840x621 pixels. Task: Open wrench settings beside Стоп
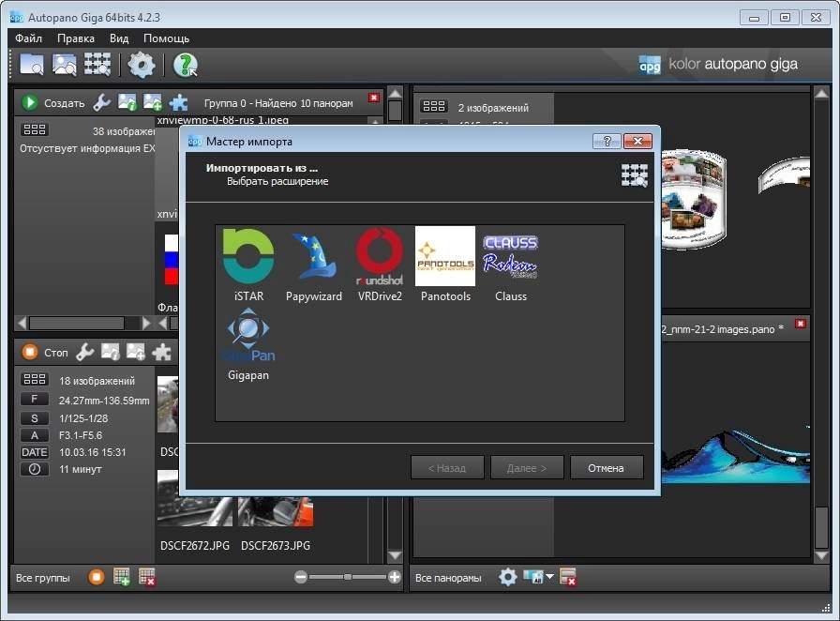84,352
